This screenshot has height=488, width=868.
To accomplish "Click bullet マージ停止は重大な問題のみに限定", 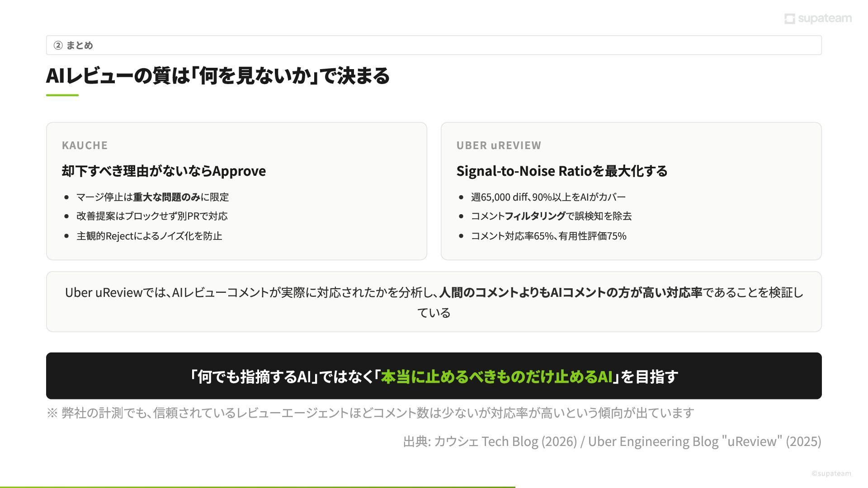I will tap(152, 197).
